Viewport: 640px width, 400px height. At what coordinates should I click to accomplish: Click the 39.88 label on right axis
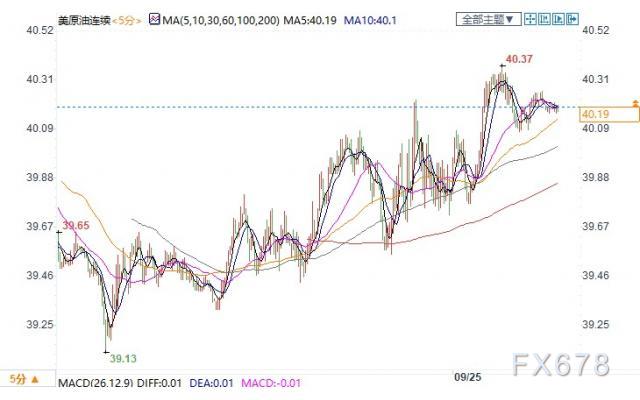(x=596, y=177)
